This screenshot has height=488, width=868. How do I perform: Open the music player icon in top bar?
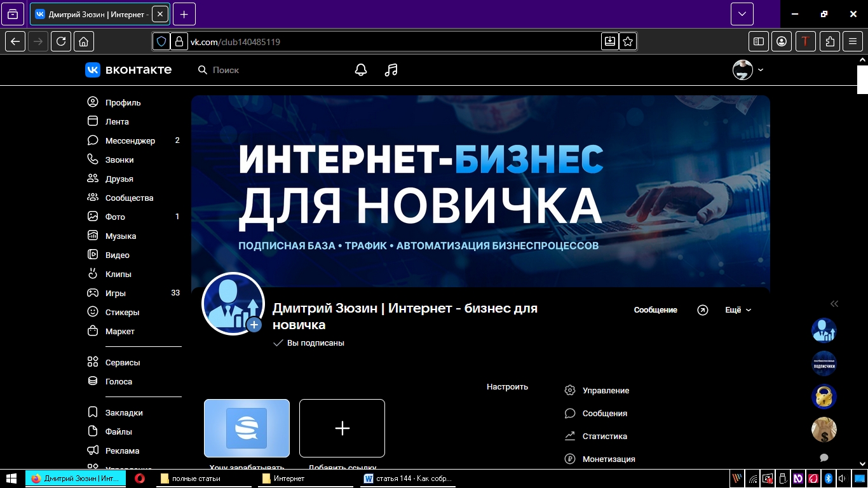391,70
